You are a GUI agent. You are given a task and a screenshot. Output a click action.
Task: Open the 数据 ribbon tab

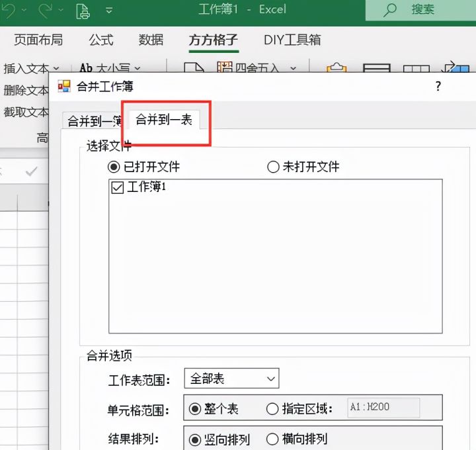[x=151, y=40]
